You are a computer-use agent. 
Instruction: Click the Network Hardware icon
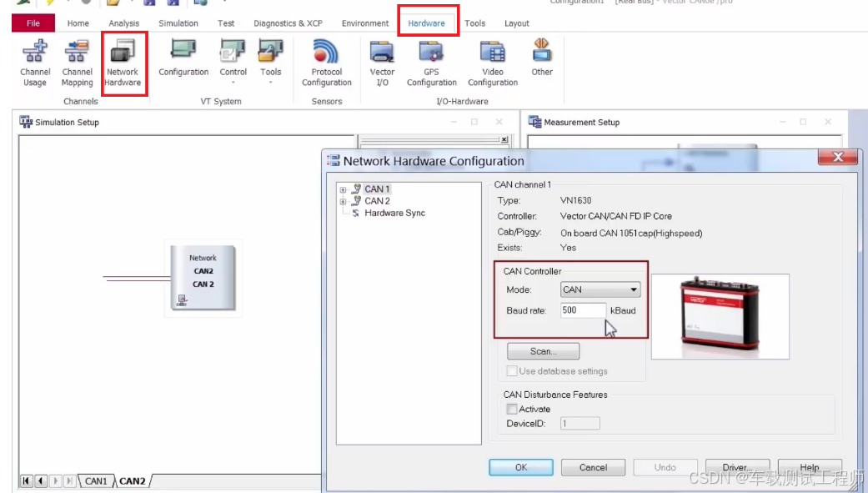coord(123,53)
